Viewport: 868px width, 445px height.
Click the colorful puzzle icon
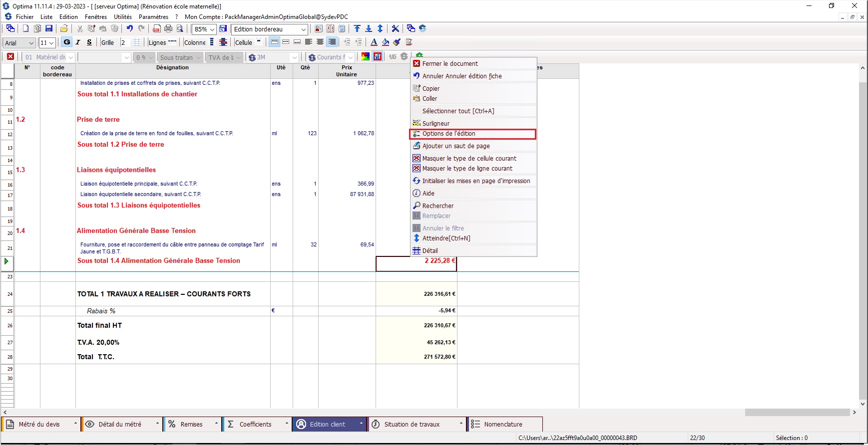click(366, 57)
